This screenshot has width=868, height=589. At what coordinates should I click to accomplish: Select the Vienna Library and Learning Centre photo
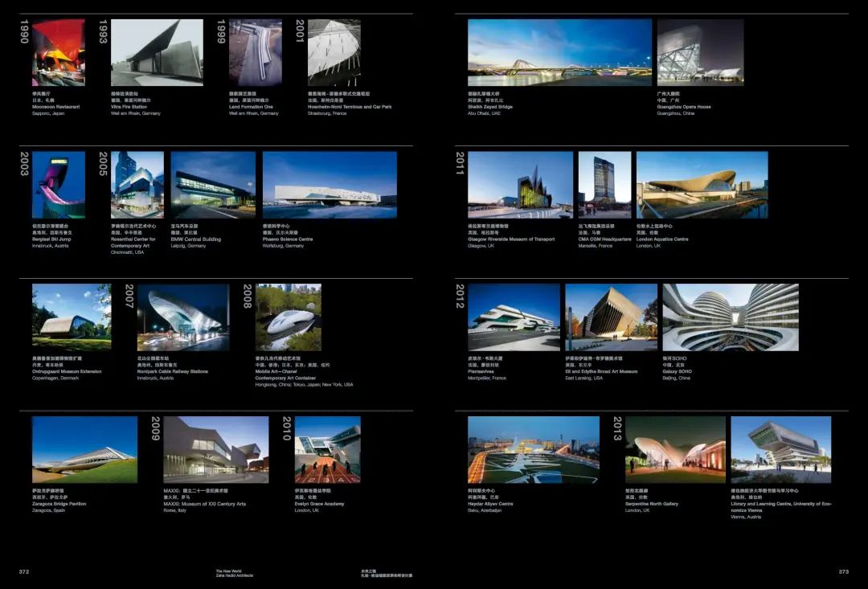click(781, 449)
